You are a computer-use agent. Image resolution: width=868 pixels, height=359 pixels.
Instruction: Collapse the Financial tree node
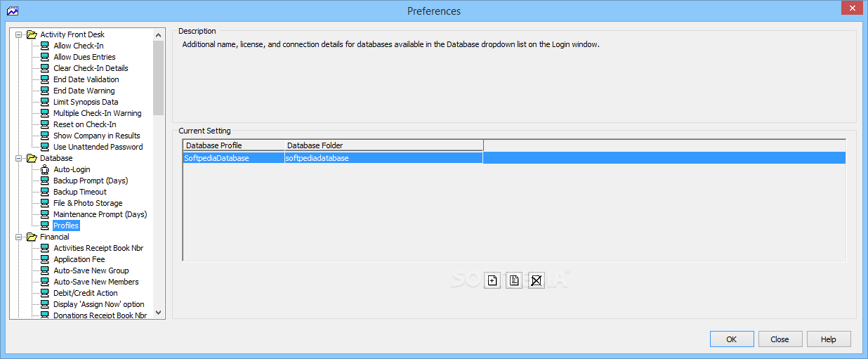pyautogui.click(x=18, y=237)
